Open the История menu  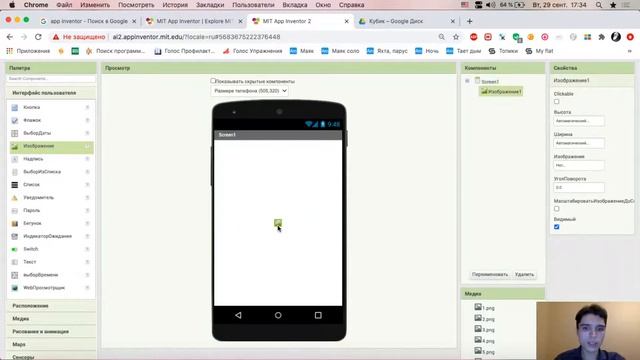point(175,5)
